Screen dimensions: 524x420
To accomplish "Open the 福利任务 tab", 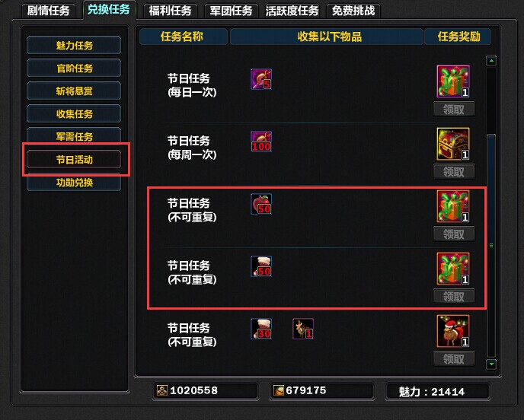I will (x=170, y=11).
